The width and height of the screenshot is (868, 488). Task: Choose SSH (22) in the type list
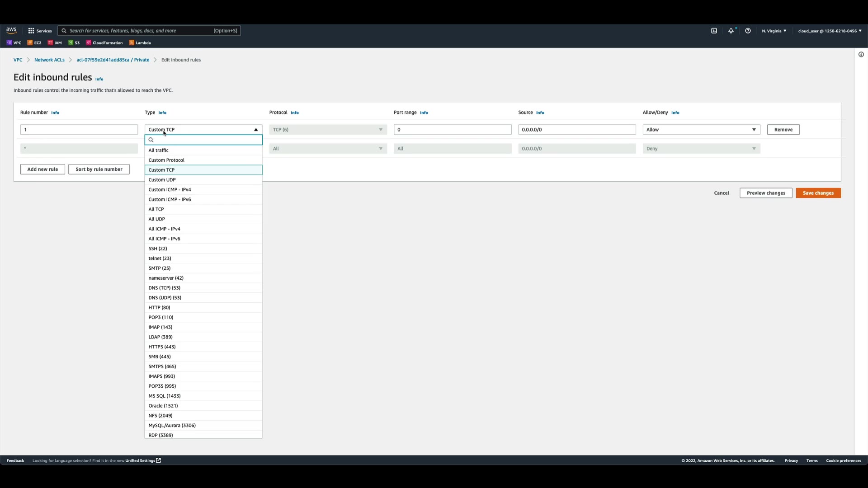pyautogui.click(x=158, y=249)
